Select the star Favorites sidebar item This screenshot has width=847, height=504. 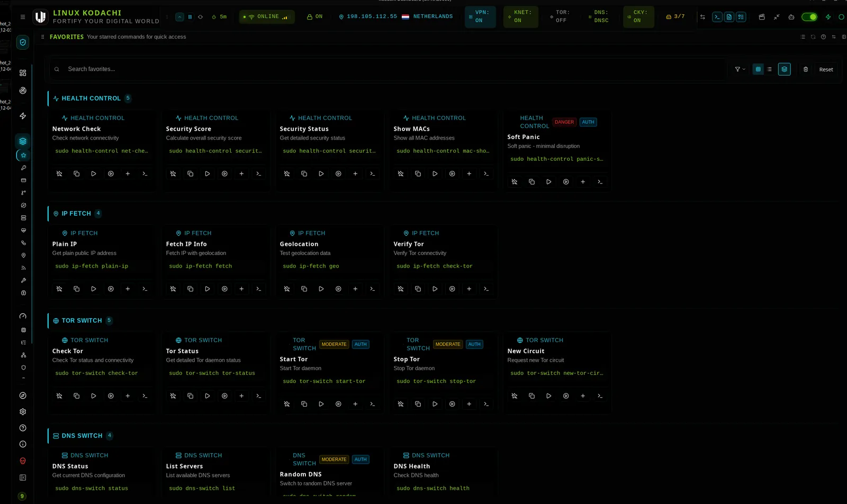23,155
